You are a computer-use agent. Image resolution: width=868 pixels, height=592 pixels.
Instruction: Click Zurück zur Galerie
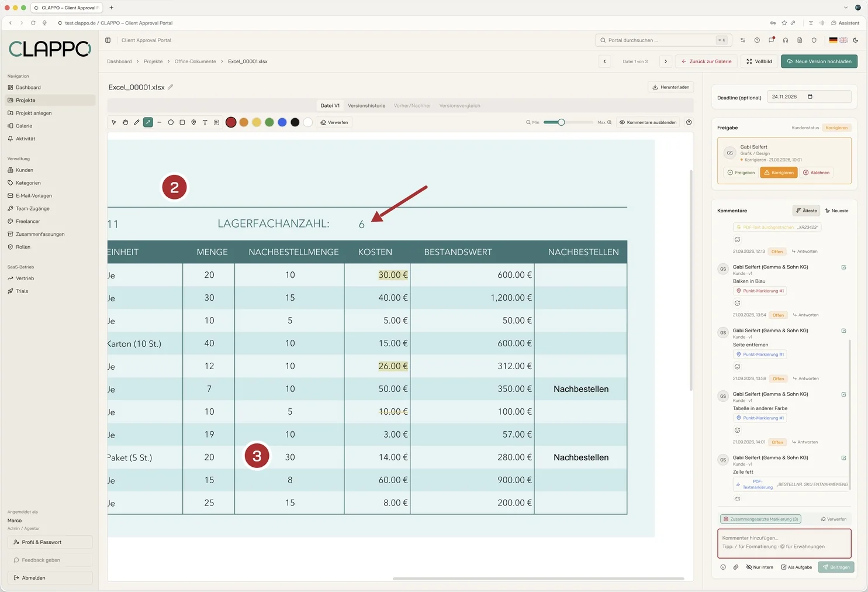pyautogui.click(x=706, y=61)
